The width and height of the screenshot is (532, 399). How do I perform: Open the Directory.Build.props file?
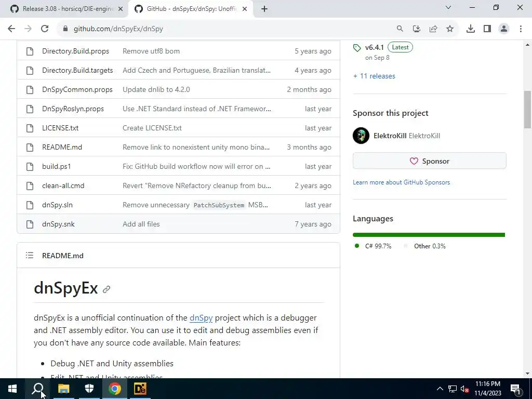point(75,51)
